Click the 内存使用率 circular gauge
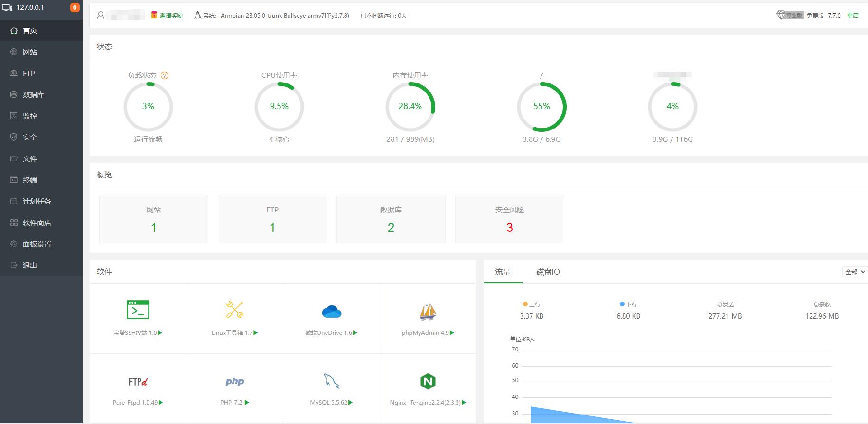Viewport: 868px width, 424px height. coord(411,107)
